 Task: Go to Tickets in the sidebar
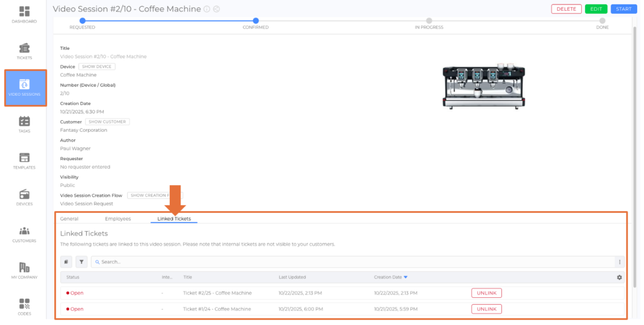pos(25,51)
